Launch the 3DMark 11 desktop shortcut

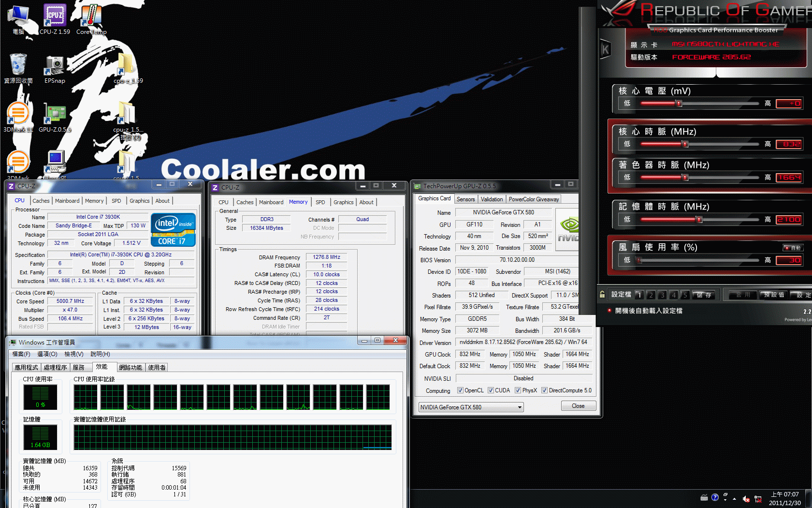18,117
